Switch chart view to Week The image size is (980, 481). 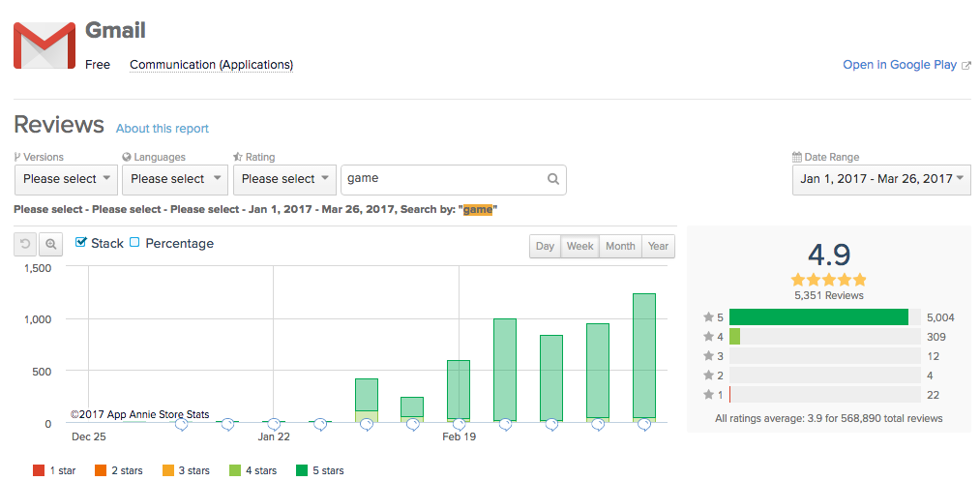tap(580, 247)
